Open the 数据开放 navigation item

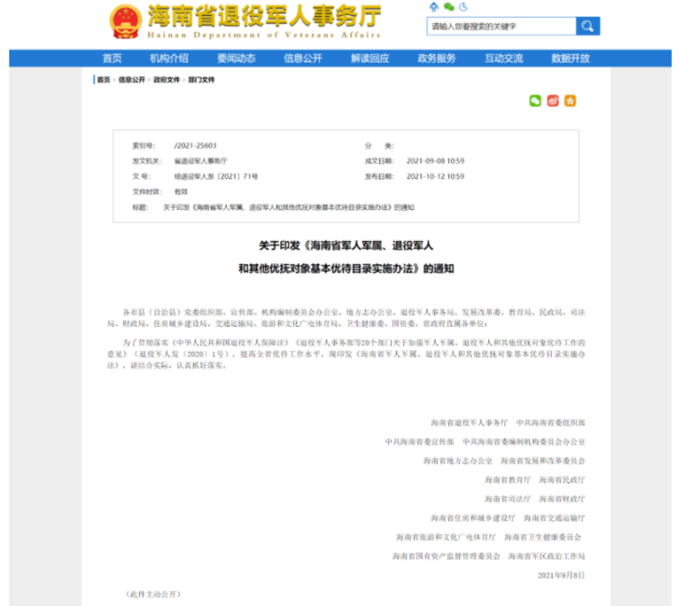pos(570,58)
